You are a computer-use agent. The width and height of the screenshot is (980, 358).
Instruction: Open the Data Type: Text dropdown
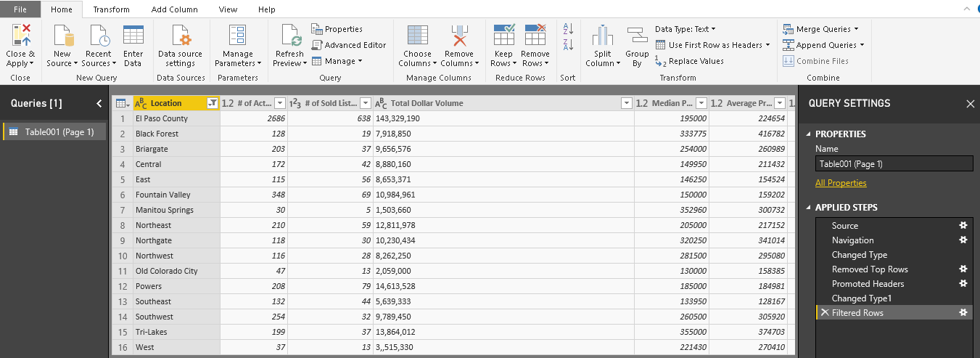685,29
